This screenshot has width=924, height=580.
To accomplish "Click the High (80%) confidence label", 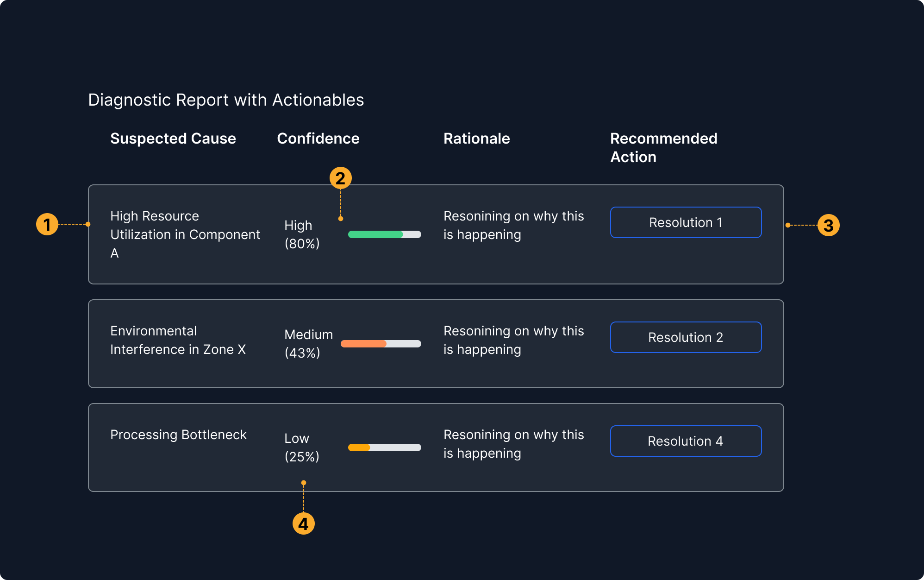I will [x=302, y=234].
